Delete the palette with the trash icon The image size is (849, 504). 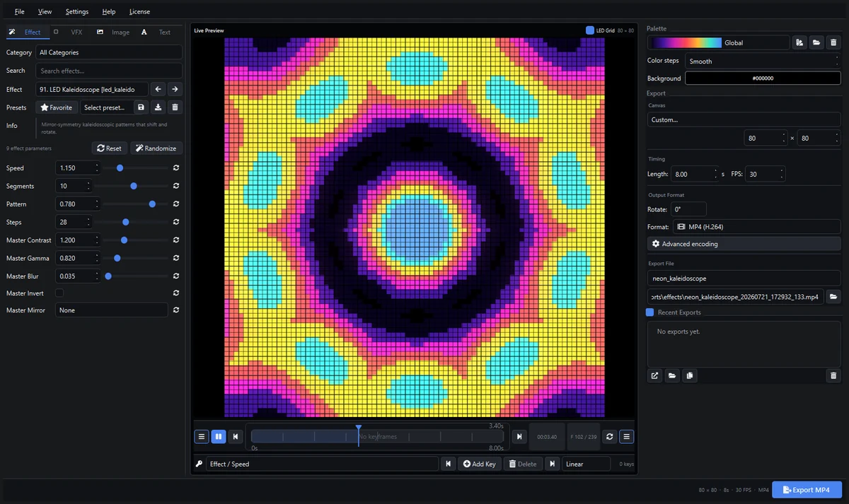[833, 42]
